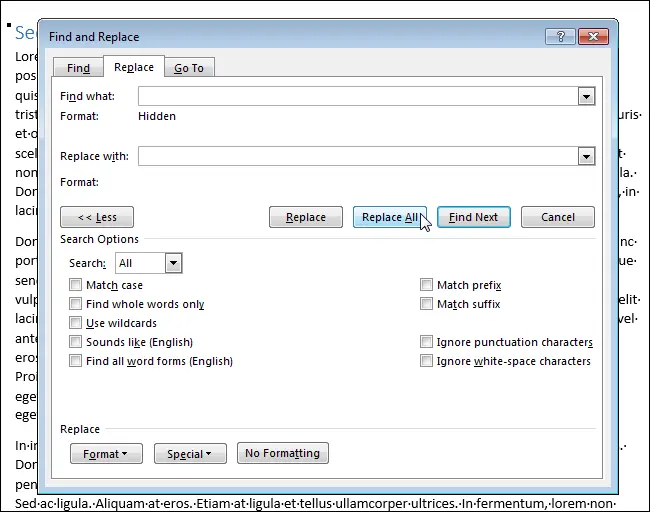Expand the Replace with history dropdown
Image resolution: width=650 pixels, height=512 pixels.
coord(586,157)
